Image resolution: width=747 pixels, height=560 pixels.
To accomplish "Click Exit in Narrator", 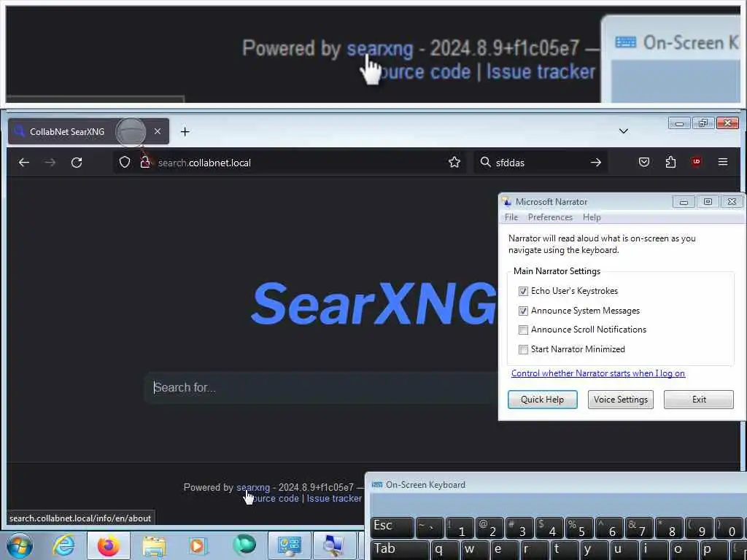I will (698, 400).
